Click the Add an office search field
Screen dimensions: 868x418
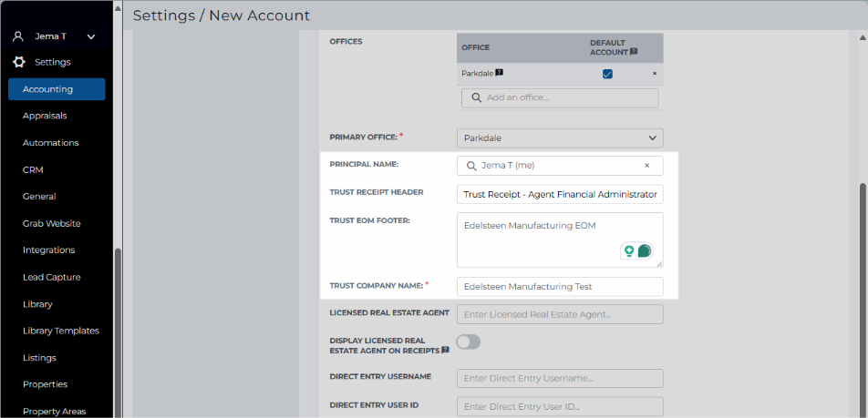click(x=560, y=97)
